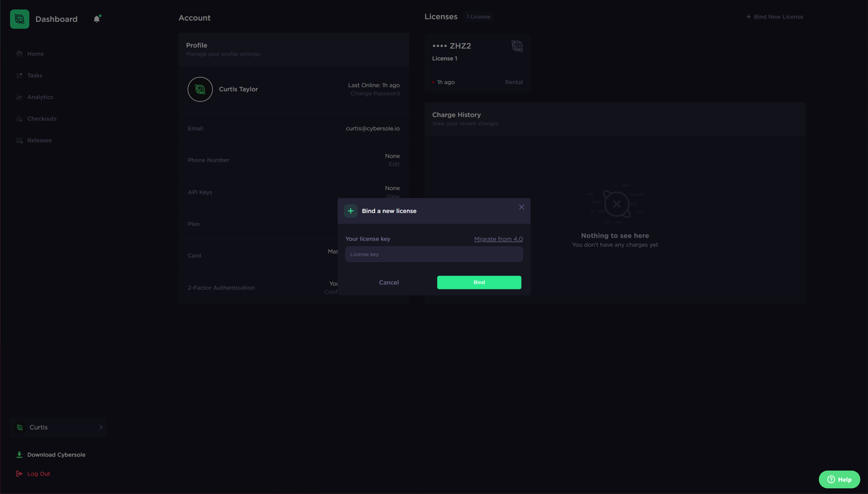Click the plus icon beside Bind New License
The image size is (868, 494).
point(748,17)
